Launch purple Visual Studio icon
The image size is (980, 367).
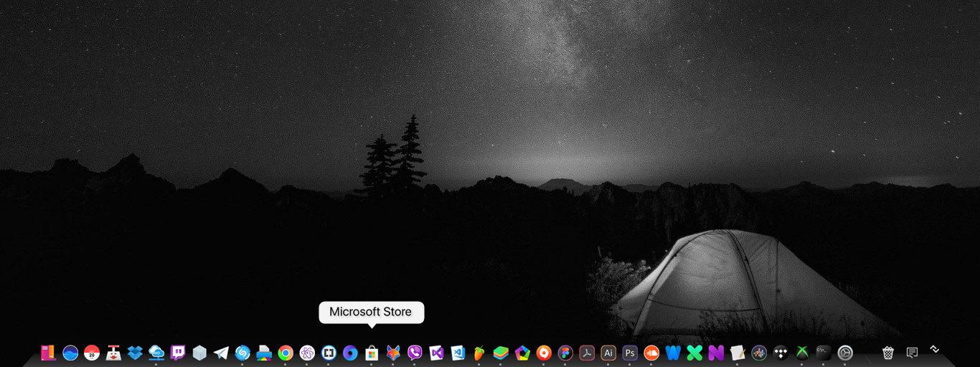[436, 353]
